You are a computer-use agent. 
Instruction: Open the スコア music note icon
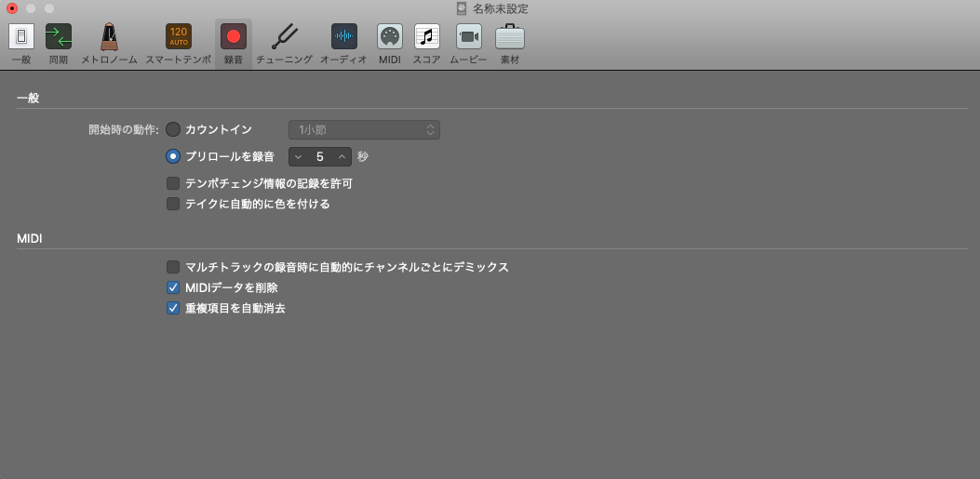coord(427,37)
